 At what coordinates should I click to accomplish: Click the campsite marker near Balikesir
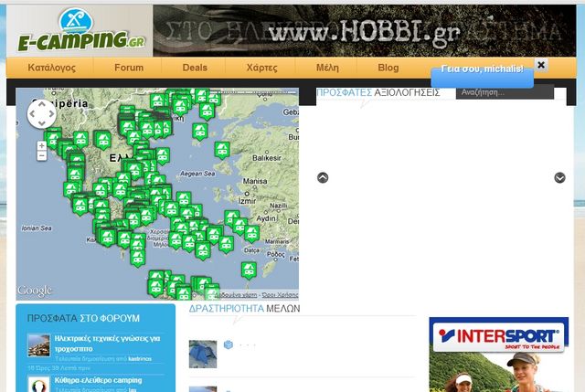click(x=222, y=149)
